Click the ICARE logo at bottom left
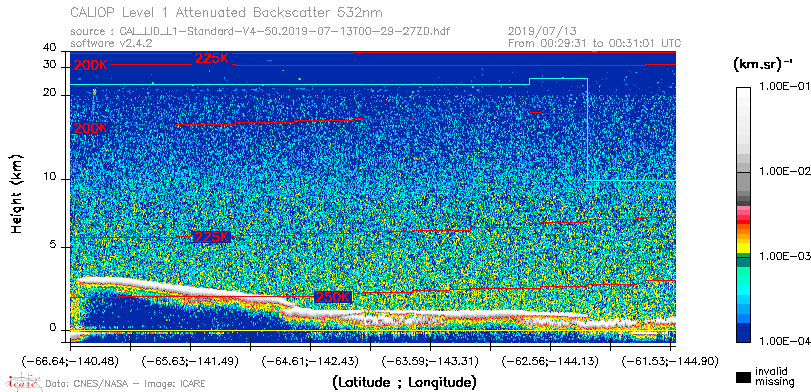Viewport: 811px width, 392px height. tap(22, 383)
